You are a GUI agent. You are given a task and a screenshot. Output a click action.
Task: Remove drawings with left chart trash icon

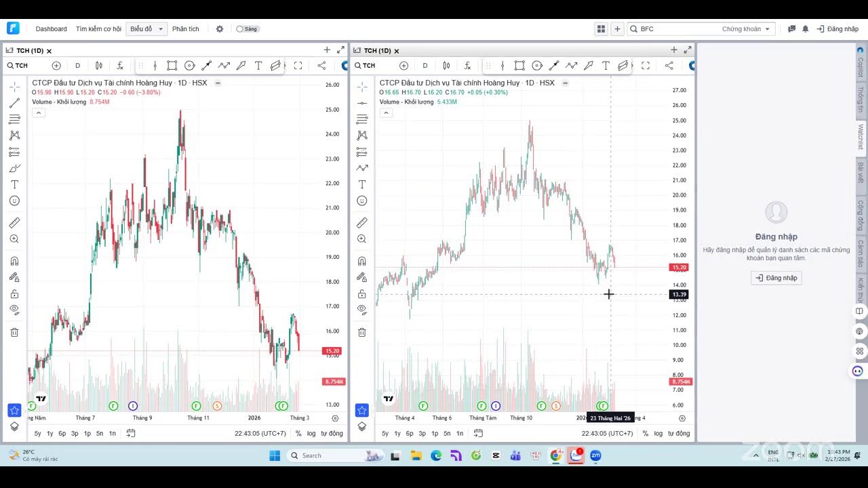(14, 332)
